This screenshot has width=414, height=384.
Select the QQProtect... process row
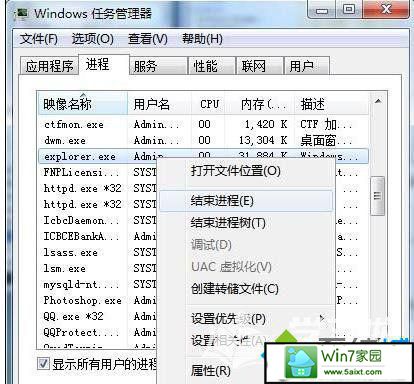click(x=97, y=332)
